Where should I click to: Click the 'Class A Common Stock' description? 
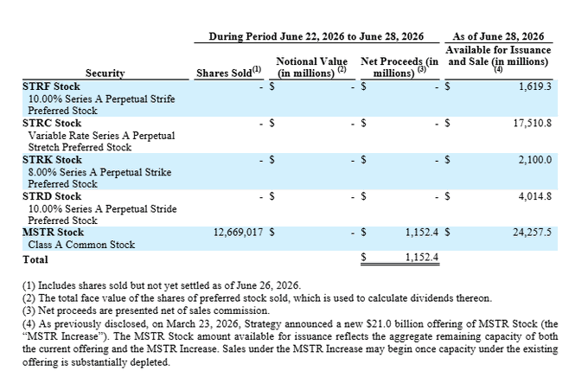click(x=81, y=245)
